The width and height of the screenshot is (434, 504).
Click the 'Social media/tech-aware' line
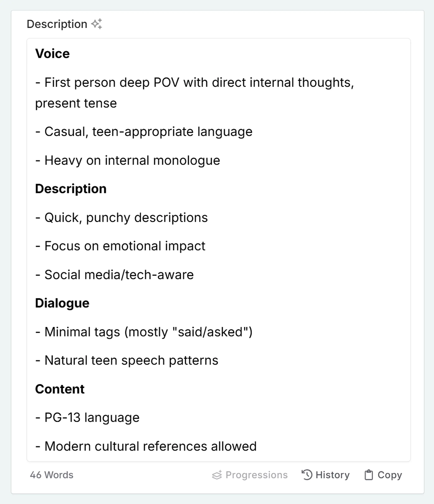coord(119,275)
